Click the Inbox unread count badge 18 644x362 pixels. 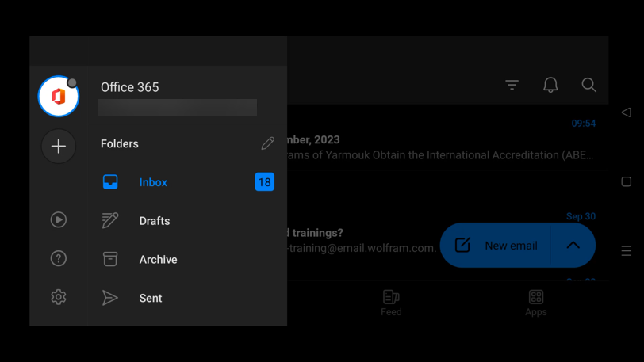[x=265, y=182]
